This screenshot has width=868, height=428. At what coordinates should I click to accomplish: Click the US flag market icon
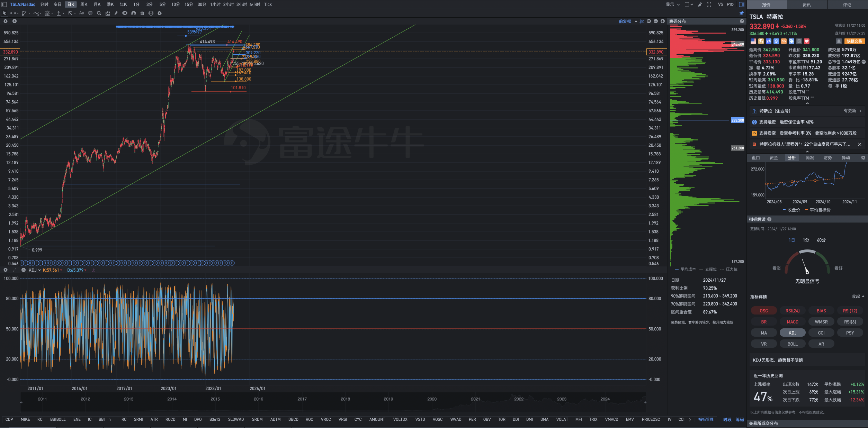click(x=753, y=41)
